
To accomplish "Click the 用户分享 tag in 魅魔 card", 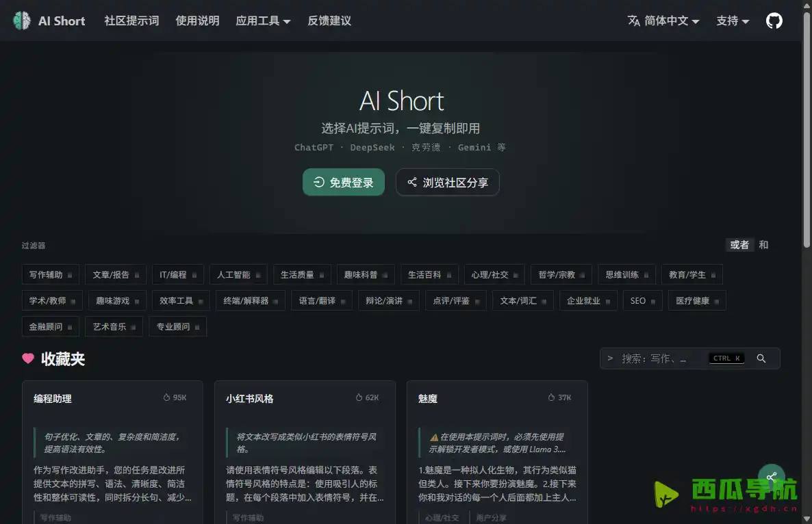I will [x=491, y=517].
